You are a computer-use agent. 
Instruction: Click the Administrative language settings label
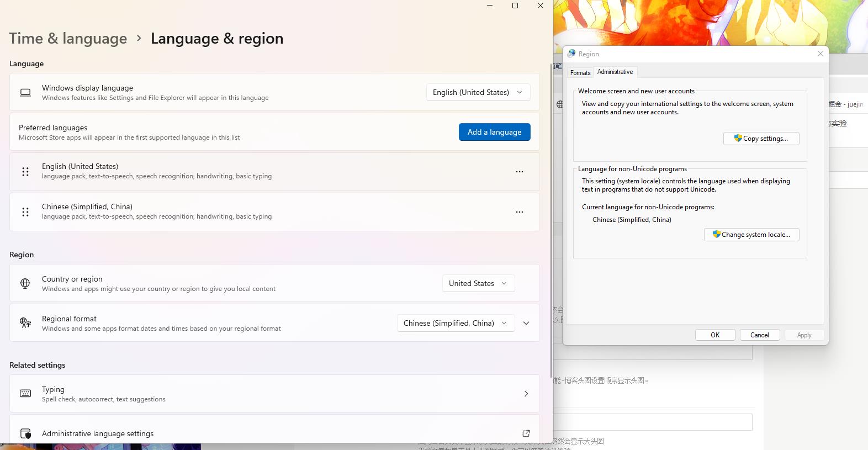coord(98,433)
